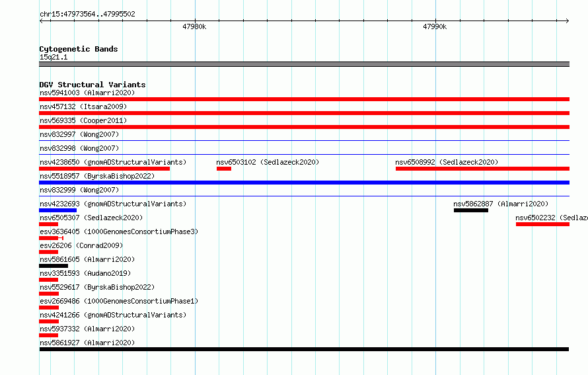Click the red bar under nsv4241266
This screenshot has height=375, width=588.
click(49, 321)
